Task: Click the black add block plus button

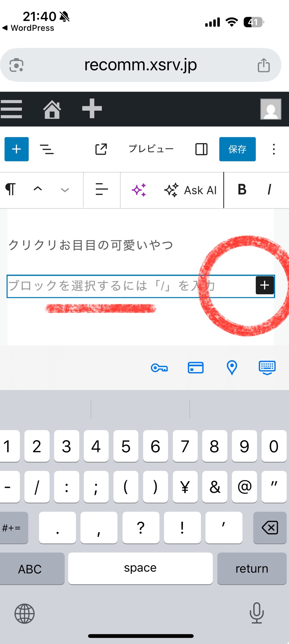Action: [265, 285]
